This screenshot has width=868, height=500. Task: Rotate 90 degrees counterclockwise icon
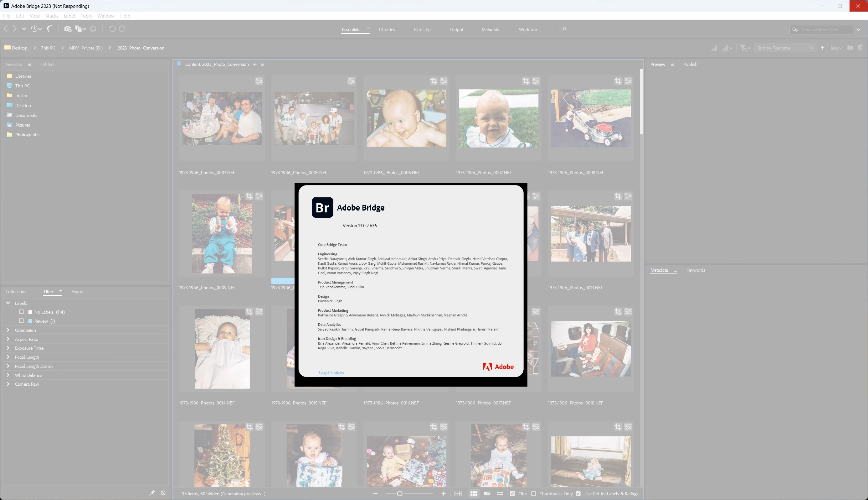point(112,29)
